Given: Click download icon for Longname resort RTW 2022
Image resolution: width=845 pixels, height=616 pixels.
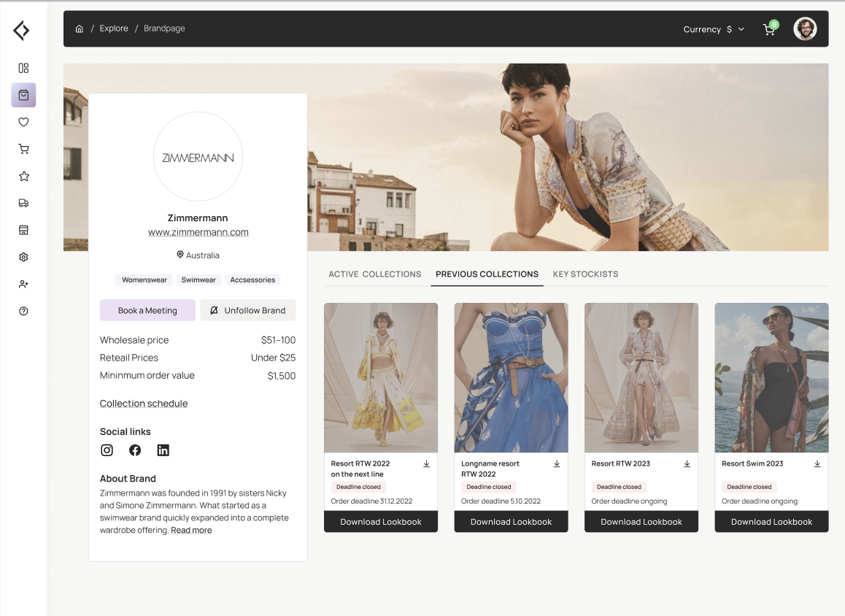Looking at the screenshot, I should (557, 463).
